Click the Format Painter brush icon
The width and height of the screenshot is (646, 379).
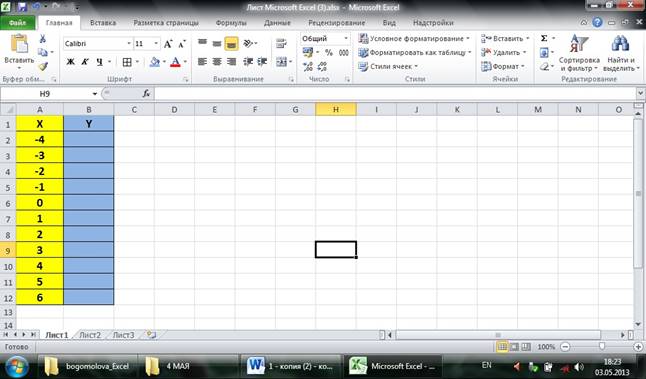click(43, 66)
